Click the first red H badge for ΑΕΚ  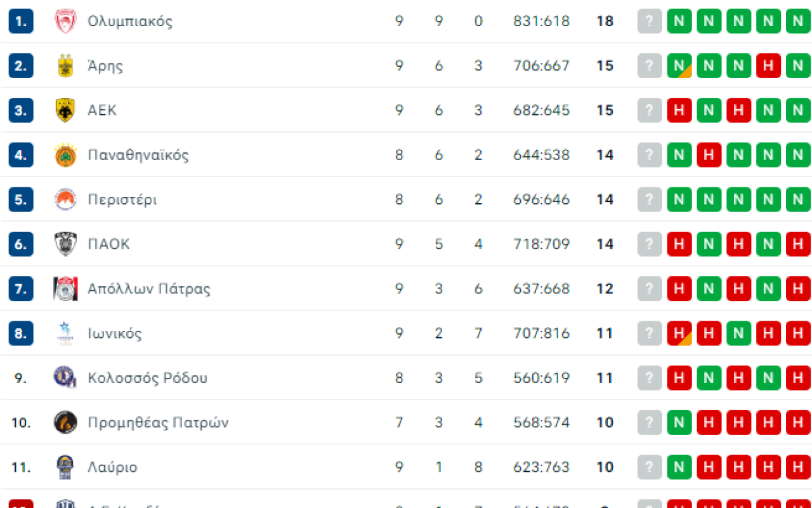tap(679, 110)
